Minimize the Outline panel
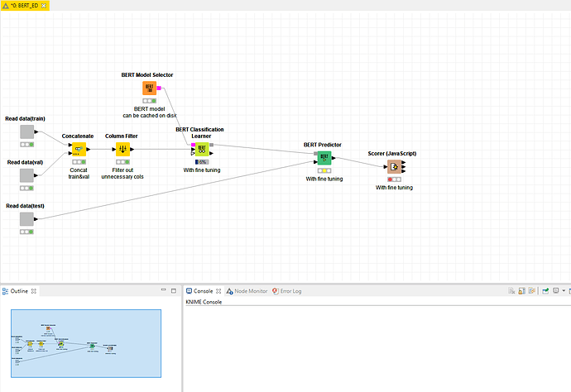The image size is (571, 392). pyautogui.click(x=164, y=290)
